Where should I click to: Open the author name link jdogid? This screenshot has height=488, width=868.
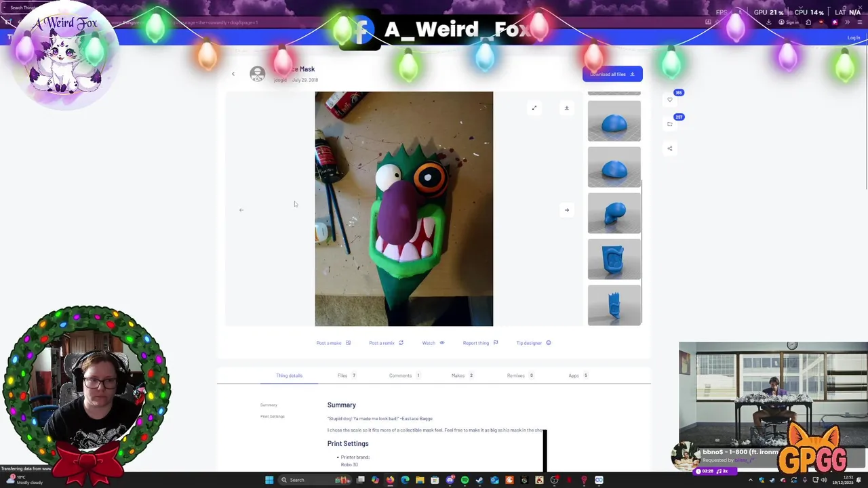pyautogui.click(x=280, y=80)
